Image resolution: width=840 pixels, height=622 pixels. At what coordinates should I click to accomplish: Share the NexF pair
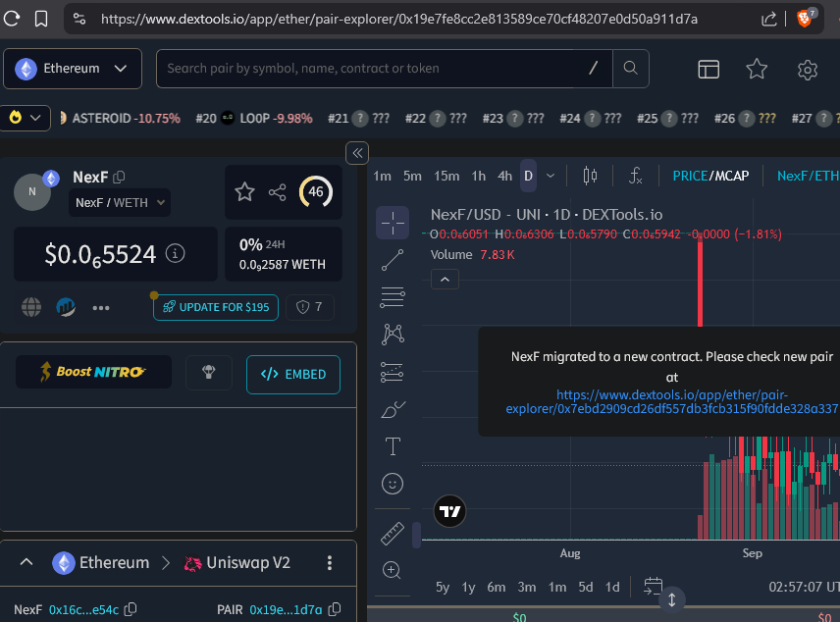277,192
